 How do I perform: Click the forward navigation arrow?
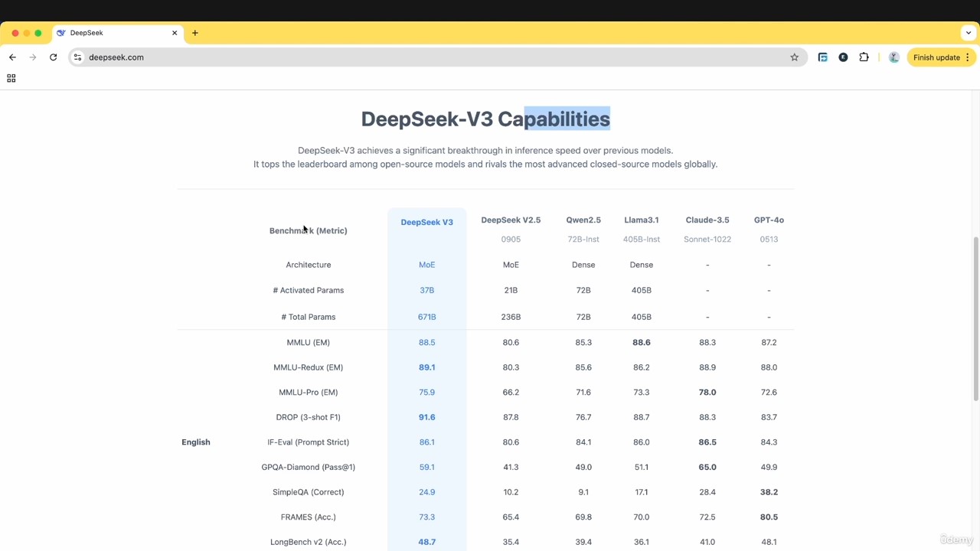[33, 57]
